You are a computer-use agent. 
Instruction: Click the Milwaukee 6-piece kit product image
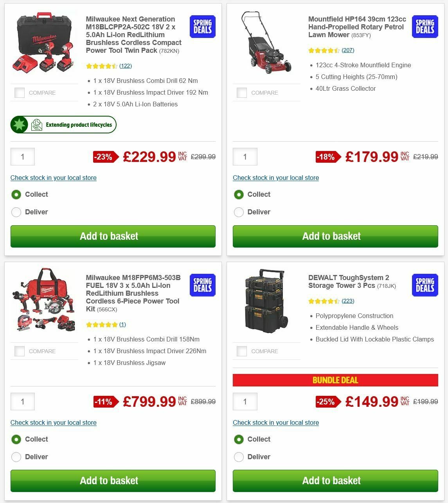click(44, 301)
